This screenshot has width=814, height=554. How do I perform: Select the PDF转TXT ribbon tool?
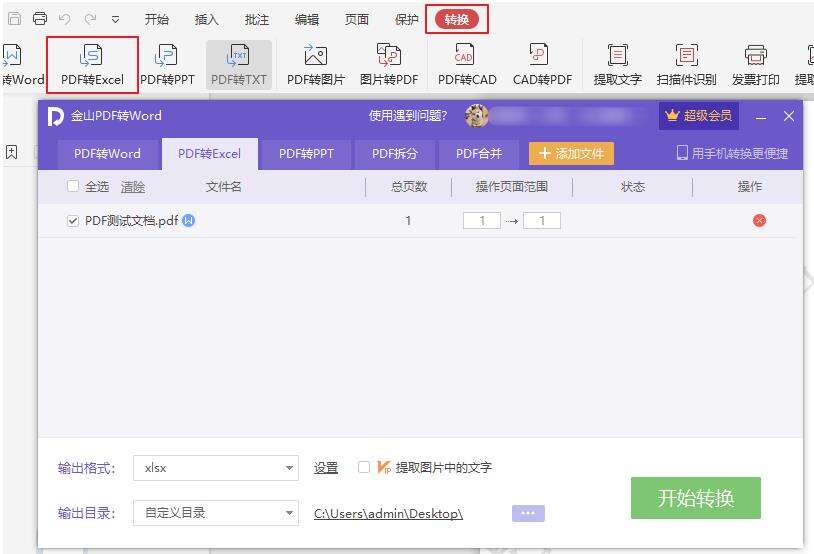[239, 64]
